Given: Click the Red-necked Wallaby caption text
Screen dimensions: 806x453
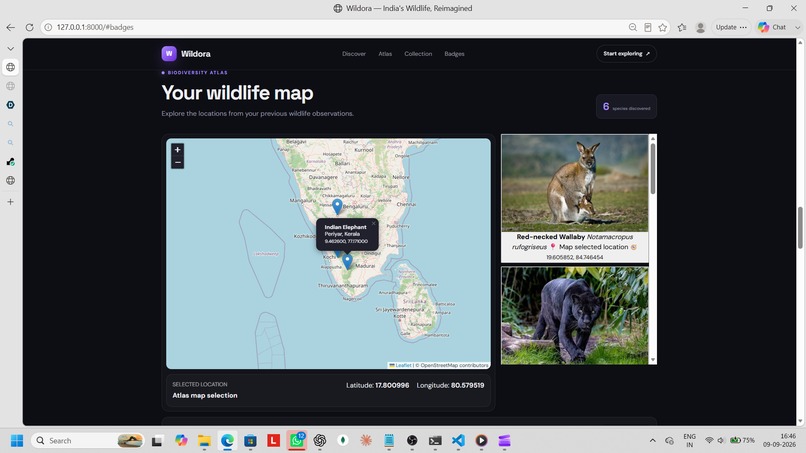Looking at the screenshot, I should [x=575, y=246].
